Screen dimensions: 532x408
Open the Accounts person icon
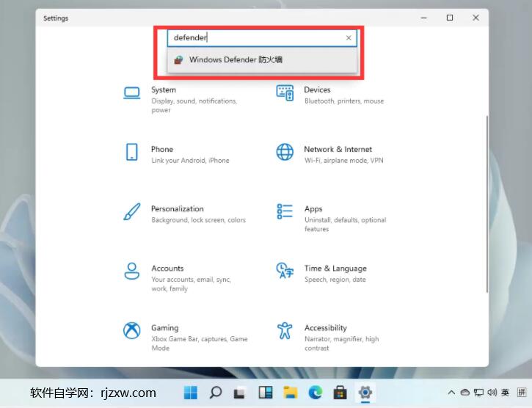pos(131,271)
